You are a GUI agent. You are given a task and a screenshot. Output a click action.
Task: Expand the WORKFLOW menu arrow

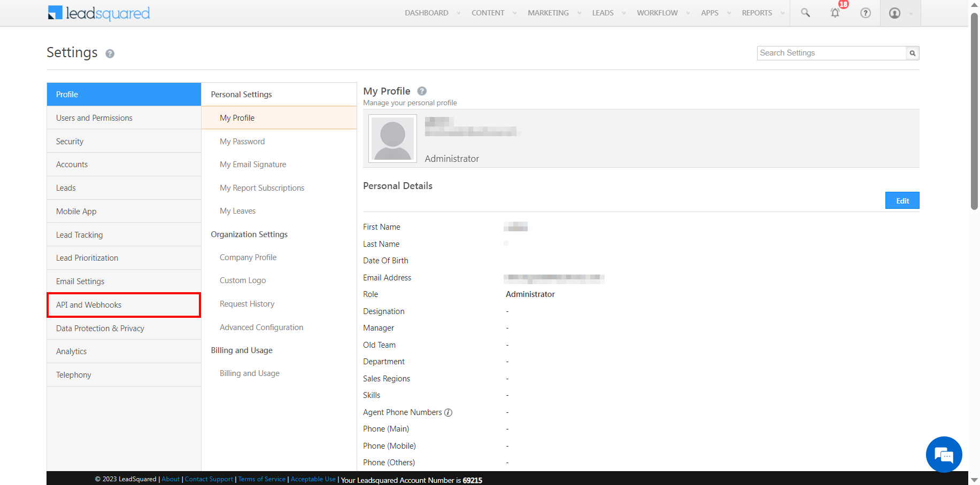click(688, 13)
